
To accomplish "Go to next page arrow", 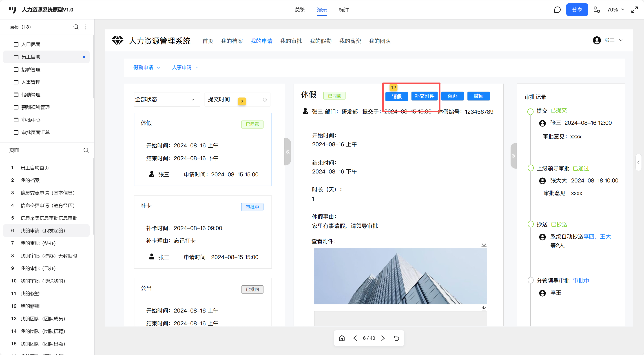I will pyautogui.click(x=383, y=338).
